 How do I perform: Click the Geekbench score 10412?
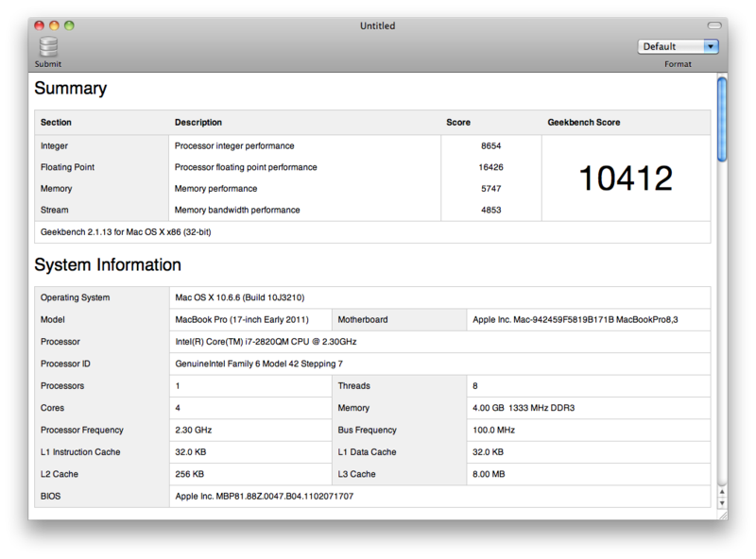tap(625, 178)
